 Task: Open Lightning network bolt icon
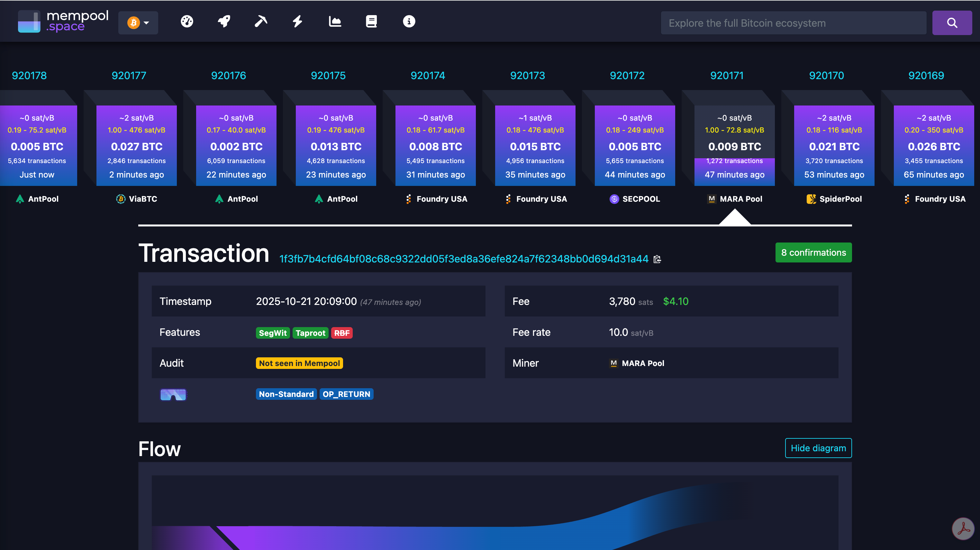tap(297, 22)
